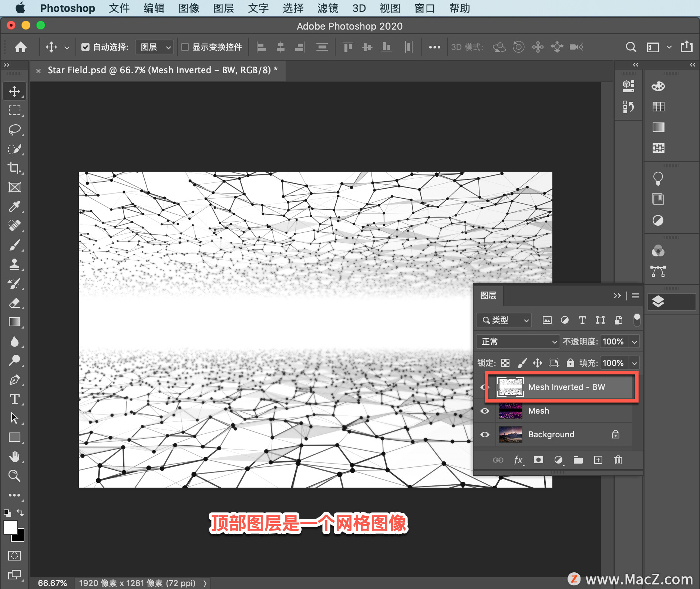Create a new layer with plus icon
This screenshot has width=700, height=589.
[x=598, y=460]
